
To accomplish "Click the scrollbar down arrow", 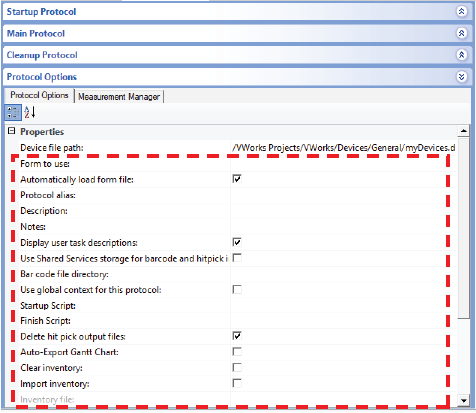I will pos(463,400).
